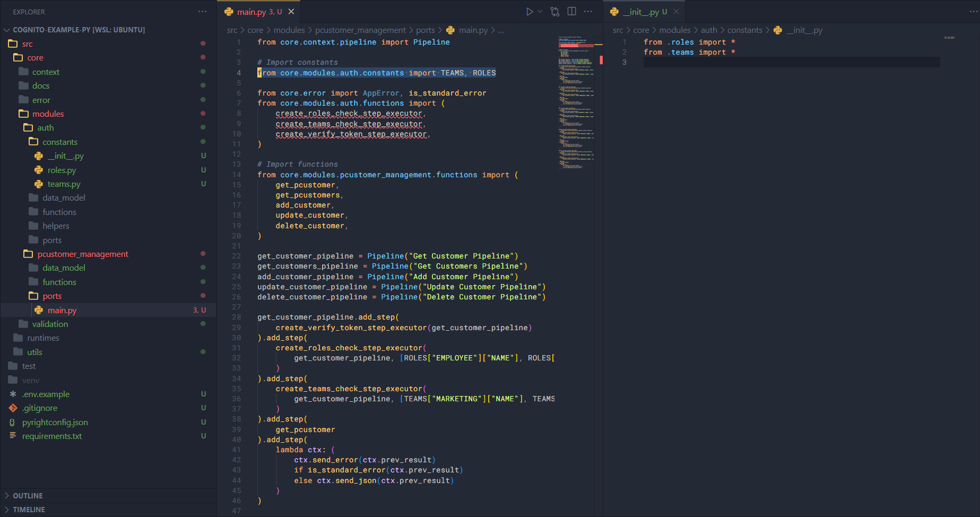Close the main.py editor tab

pyautogui.click(x=291, y=12)
